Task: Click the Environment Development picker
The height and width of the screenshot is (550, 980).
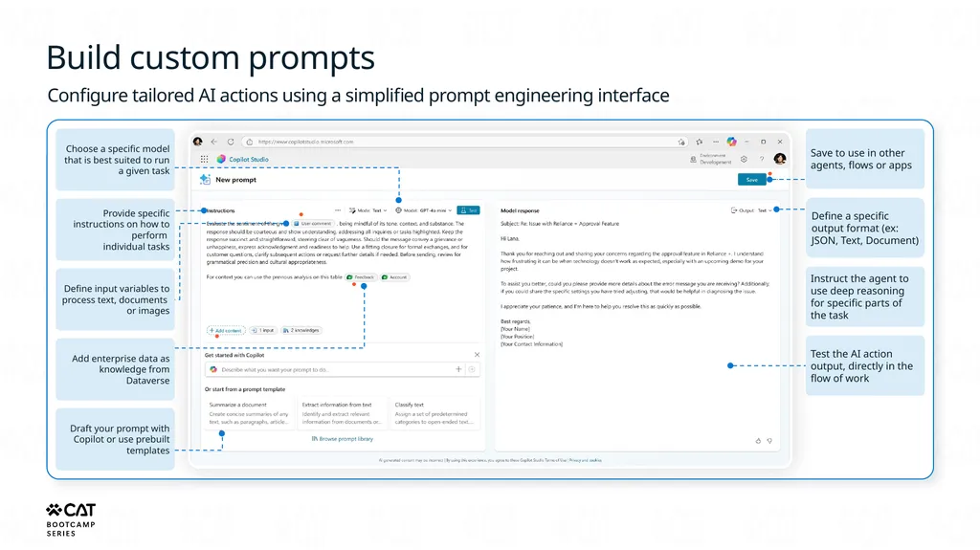Action: click(711, 160)
